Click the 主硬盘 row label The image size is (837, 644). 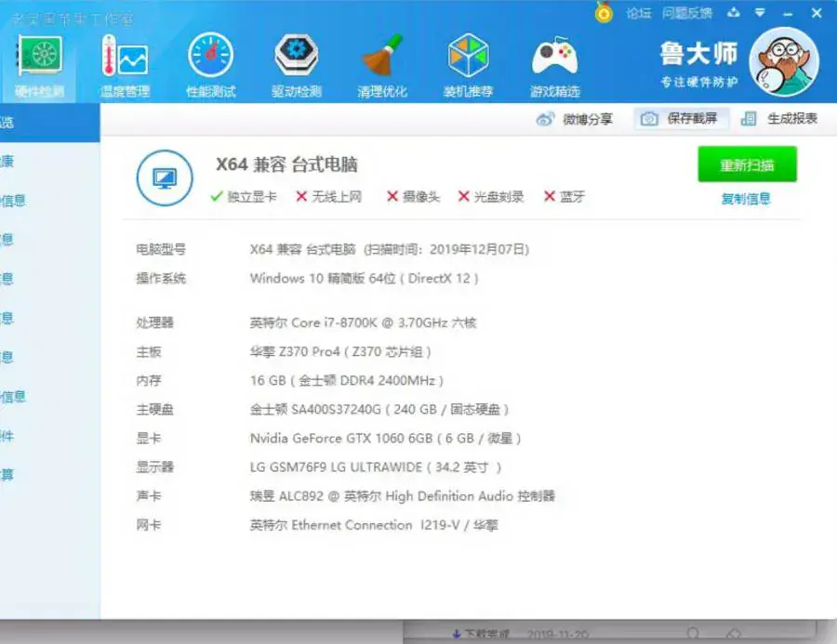tap(154, 409)
